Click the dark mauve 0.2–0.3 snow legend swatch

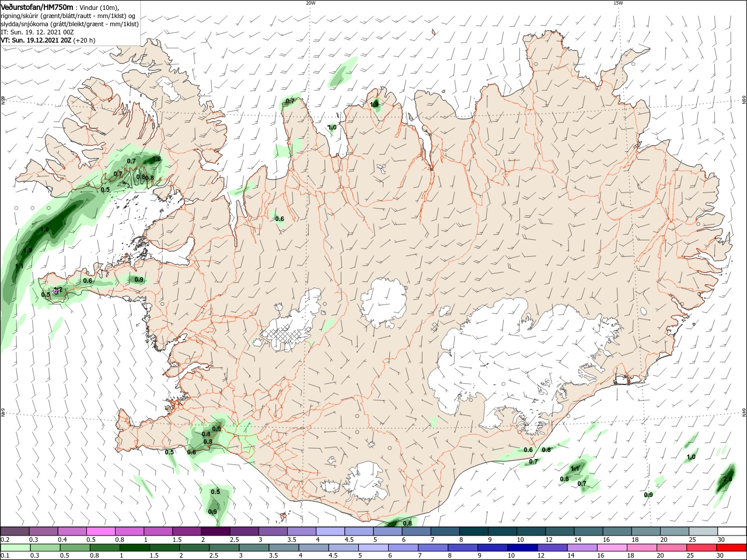(x=15, y=531)
